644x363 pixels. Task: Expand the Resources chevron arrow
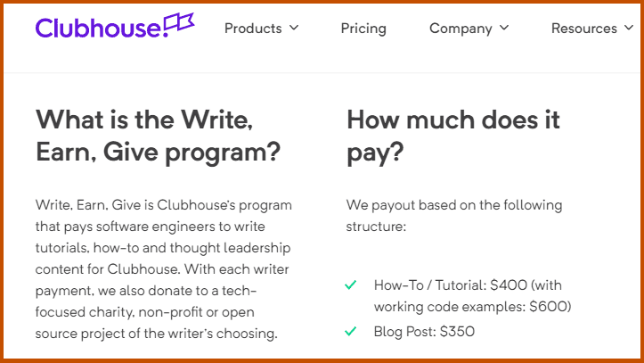pyautogui.click(x=629, y=28)
